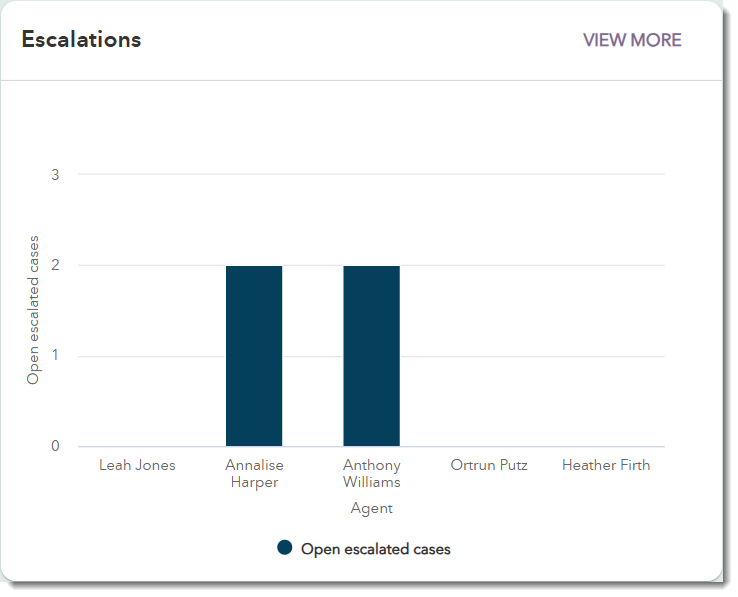Select the Annalise Harper axis label
The width and height of the screenshot is (738, 597).
pos(254,474)
